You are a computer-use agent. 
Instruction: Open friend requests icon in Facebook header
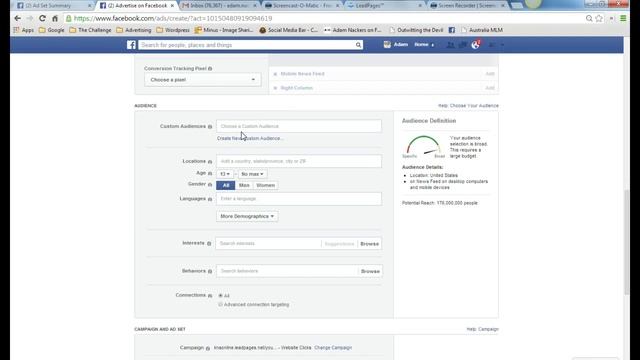450,45
